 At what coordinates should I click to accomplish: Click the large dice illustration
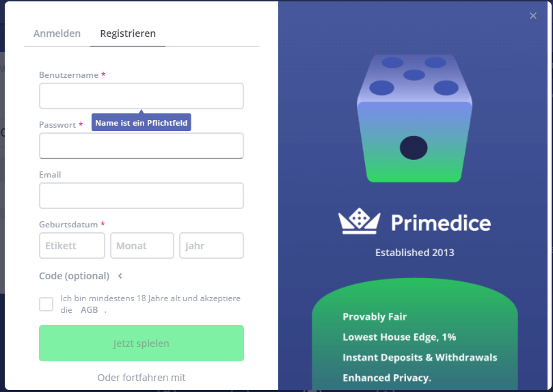point(414,118)
